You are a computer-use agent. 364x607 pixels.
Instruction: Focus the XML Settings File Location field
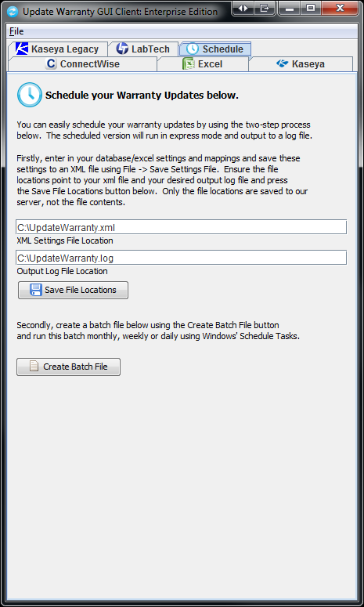[181, 227]
